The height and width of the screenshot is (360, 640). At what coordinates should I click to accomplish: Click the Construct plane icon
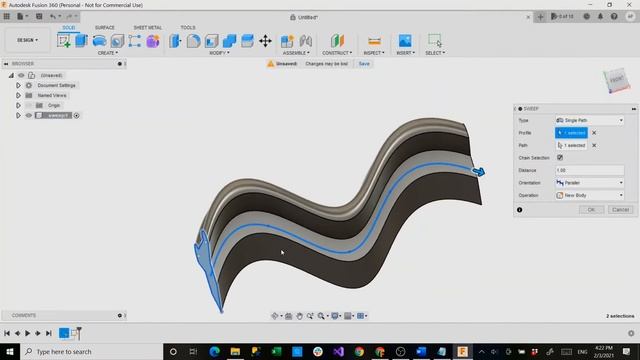tap(337, 41)
